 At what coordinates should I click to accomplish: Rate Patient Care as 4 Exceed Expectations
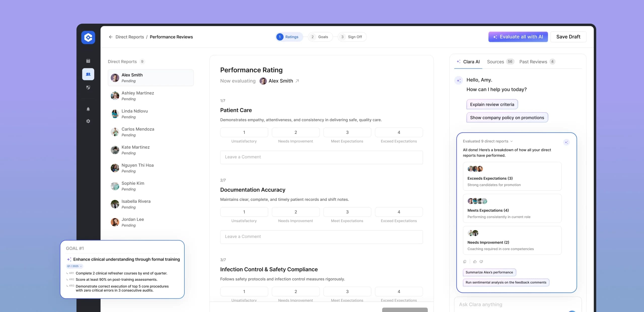tap(399, 132)
